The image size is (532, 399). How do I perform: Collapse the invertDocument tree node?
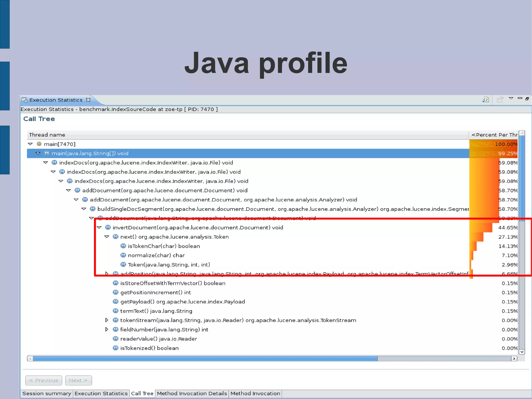[x=99, y=227]
